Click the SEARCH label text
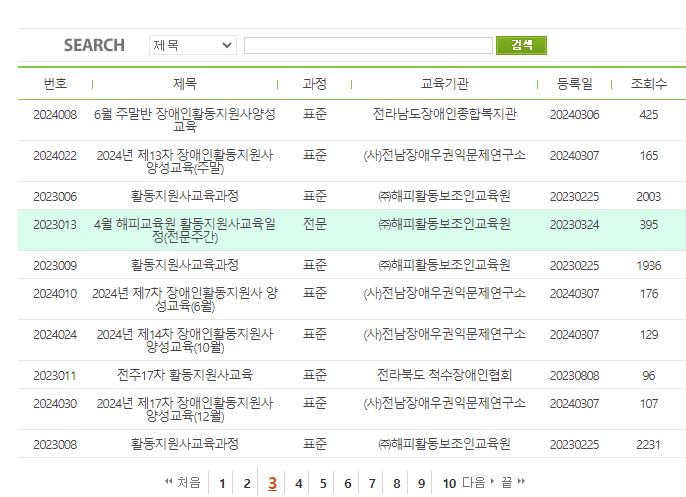The image size is (686, 497). coord(94,45)
